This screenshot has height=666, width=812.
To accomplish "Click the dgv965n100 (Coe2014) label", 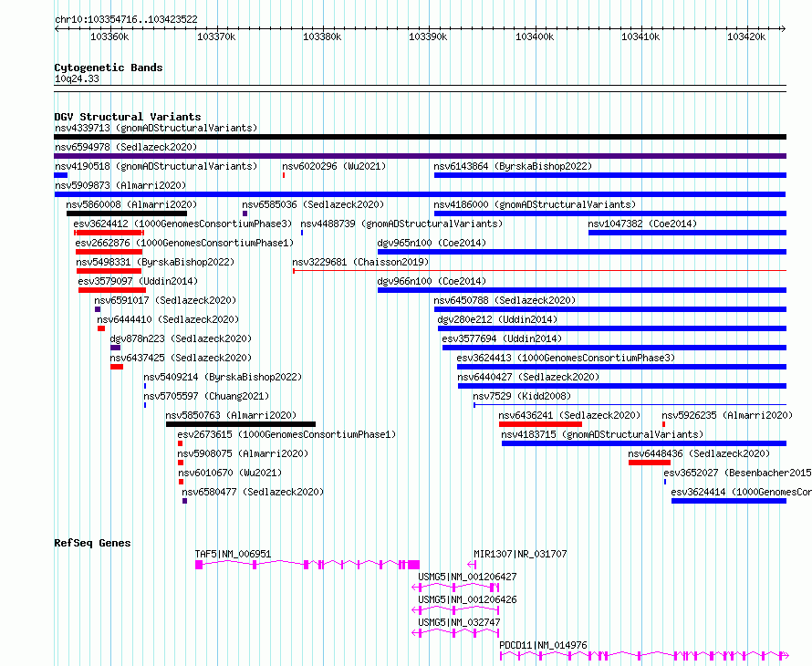I will point(432,243).
